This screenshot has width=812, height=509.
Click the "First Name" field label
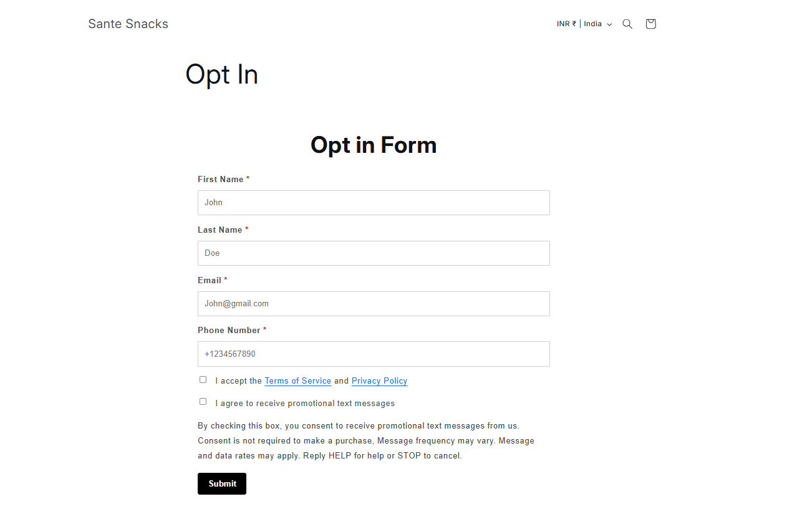click(220, 180)
